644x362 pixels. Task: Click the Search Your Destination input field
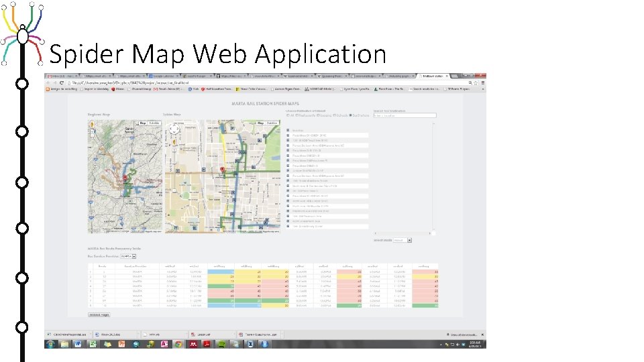405,115
